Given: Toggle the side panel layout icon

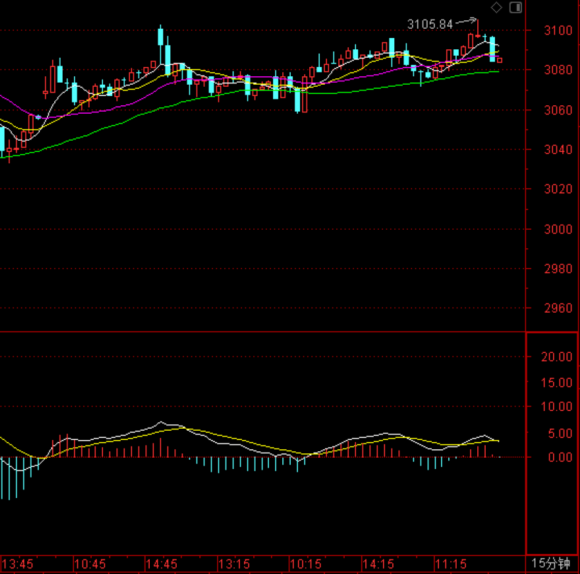Looking at the screenshot, I should coord(516,7).
